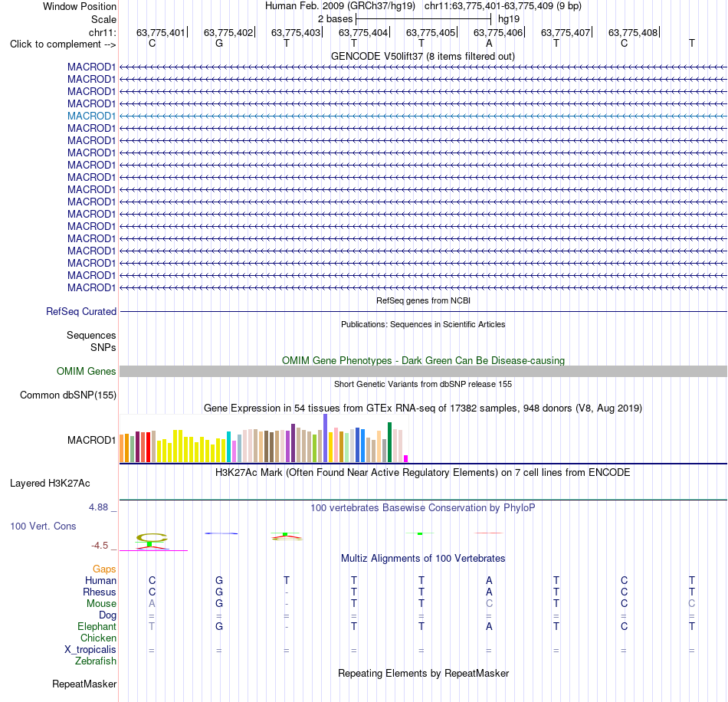Open the GENCODE V50lift37 track title
Screen dimensions: 728x702
[x=422, y=56]
